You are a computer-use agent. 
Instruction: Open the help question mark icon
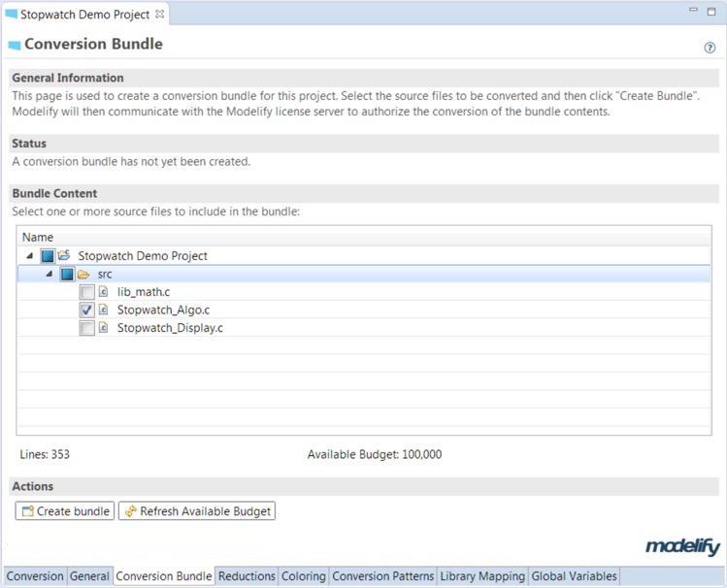(x=710, y=48)
